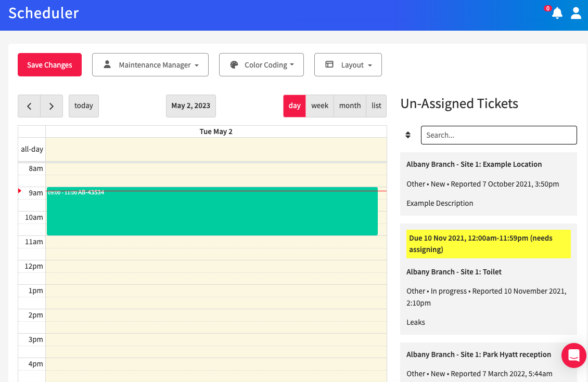Screen dimensions: 588x382
Task: Expand the Layout dropdown
Action: coord(348,64)
